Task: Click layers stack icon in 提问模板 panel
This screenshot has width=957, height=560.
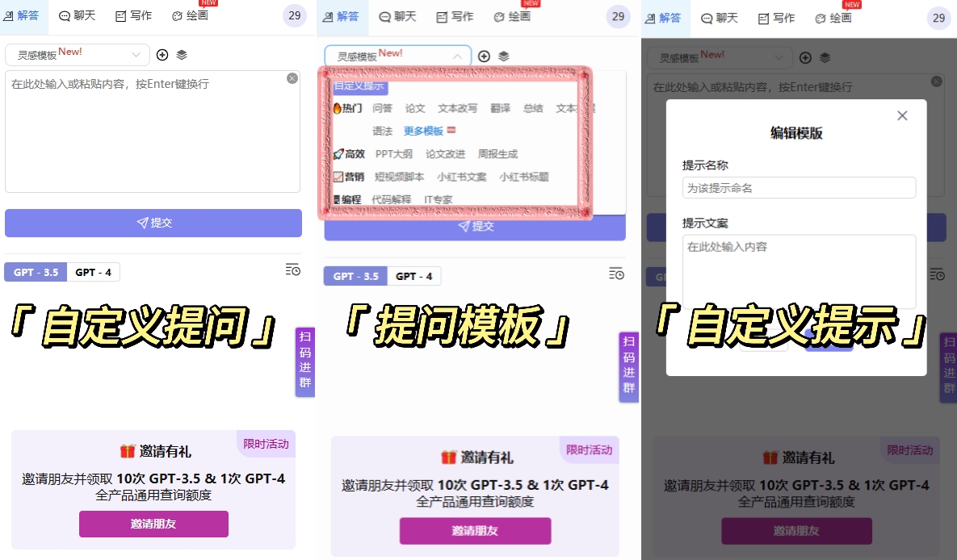Action: (x=503, y=56)
